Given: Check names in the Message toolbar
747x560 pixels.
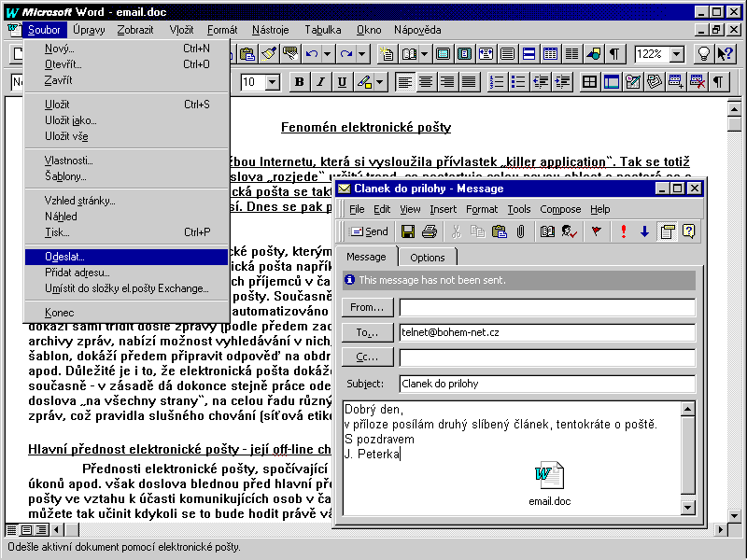Looking at the screenshot, I should point(569,231).
